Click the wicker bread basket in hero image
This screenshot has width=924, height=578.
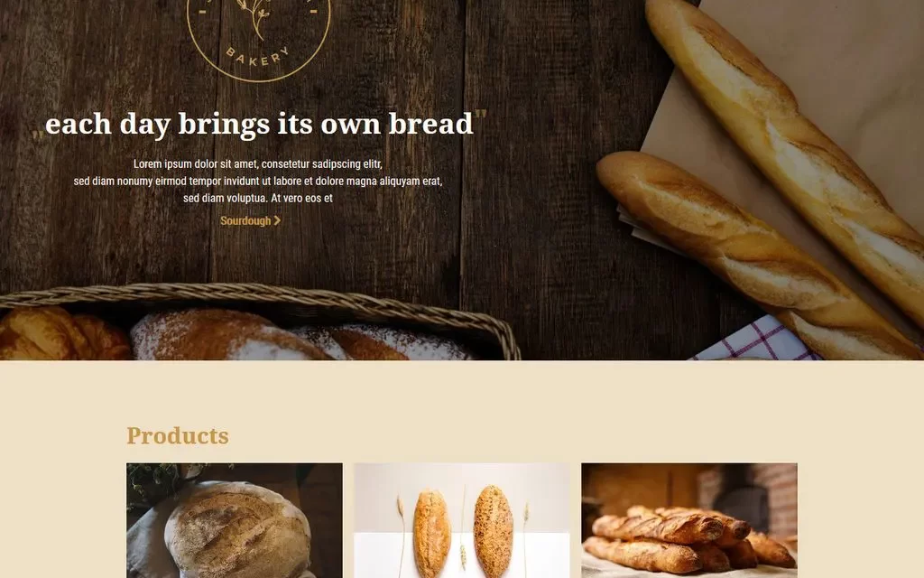(259, 322)
